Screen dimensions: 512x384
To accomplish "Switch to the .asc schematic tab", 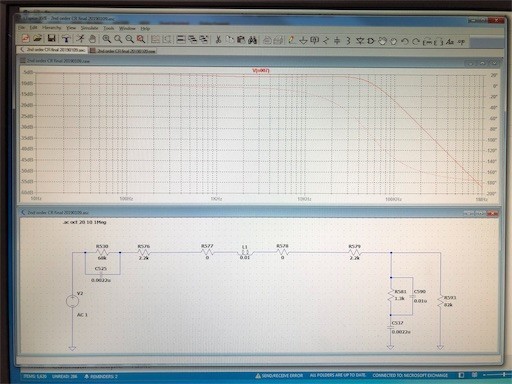I will click(x=53, y=49).
